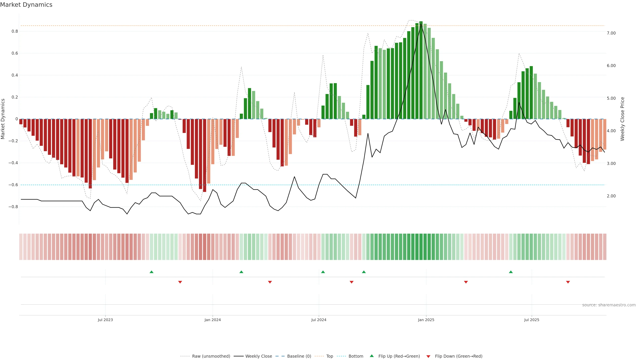Click the Jan 2025 x-axis label
The width and height of the screenshot is (644, 362).
point(426,320)
